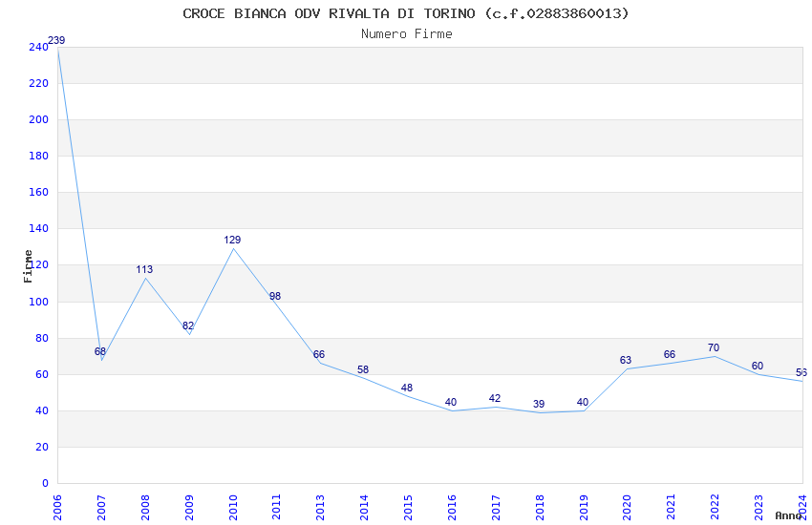812x525 pixels.
Task: Select the data label 39 for 2018
Action: point(539,404)
